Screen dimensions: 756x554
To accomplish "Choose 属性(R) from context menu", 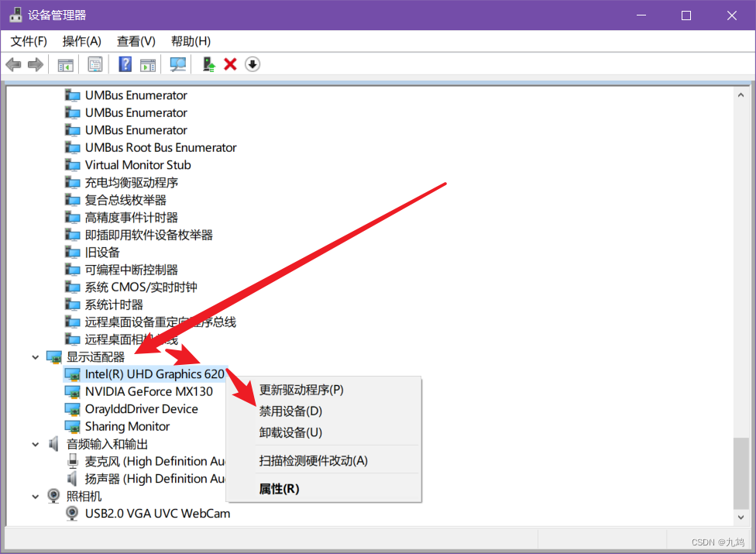I will coord(324,489).
